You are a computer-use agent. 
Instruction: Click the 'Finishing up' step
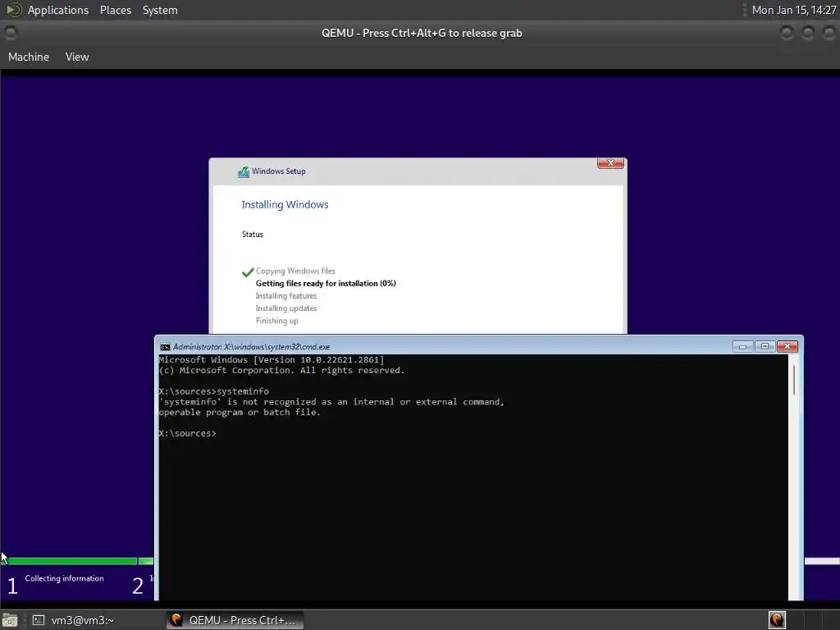click(x=277, y=321)
